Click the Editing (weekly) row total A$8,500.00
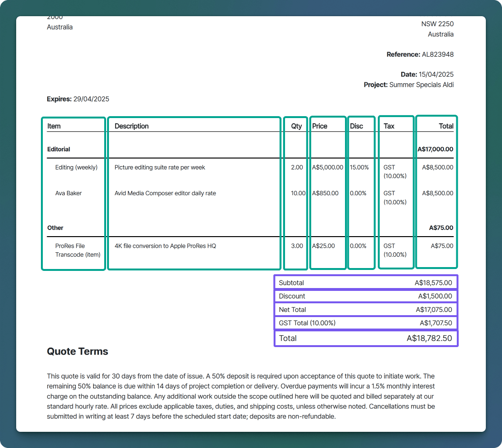 (438, 168)
